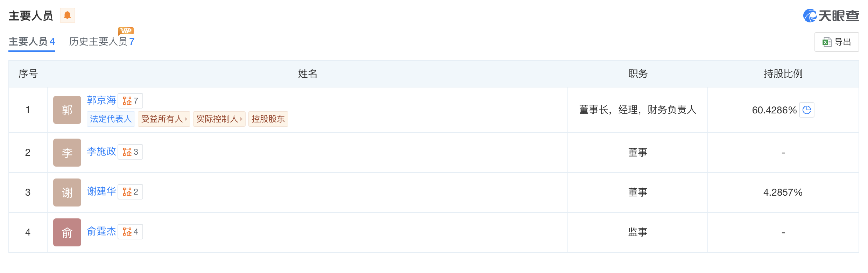The width and height of the screenshot is (868, 273).
Task: Click the 法定代表人 tag
Action: coord(111,119)
